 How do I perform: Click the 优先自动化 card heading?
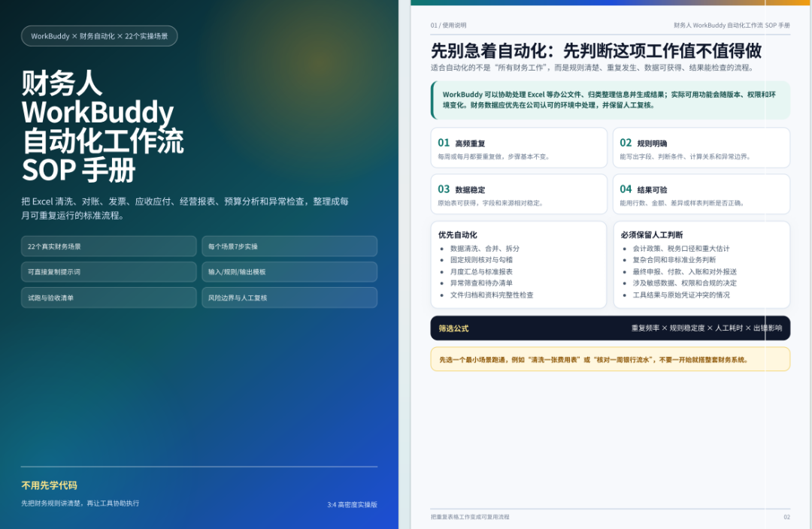458,234
